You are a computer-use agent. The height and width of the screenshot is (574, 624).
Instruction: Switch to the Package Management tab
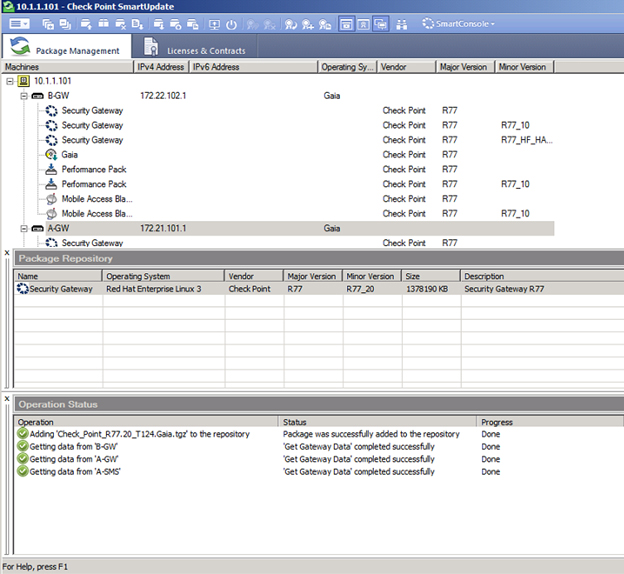[66, 47]
